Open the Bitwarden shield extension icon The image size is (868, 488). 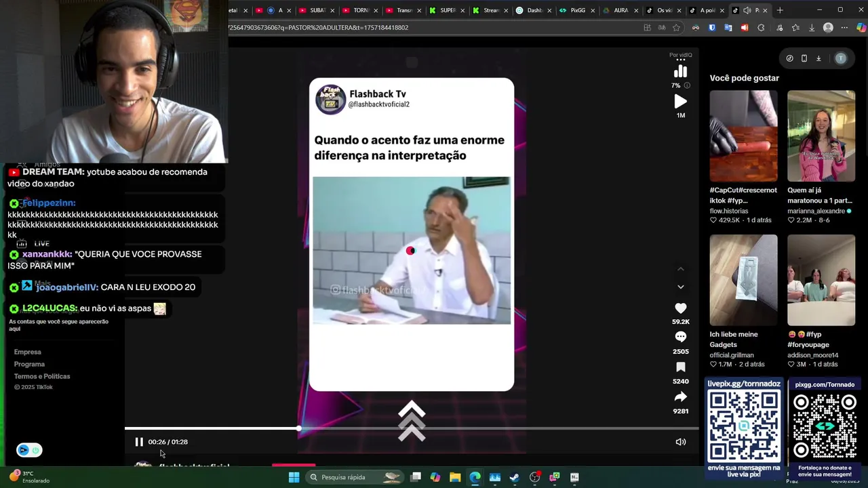coord(712,28)
